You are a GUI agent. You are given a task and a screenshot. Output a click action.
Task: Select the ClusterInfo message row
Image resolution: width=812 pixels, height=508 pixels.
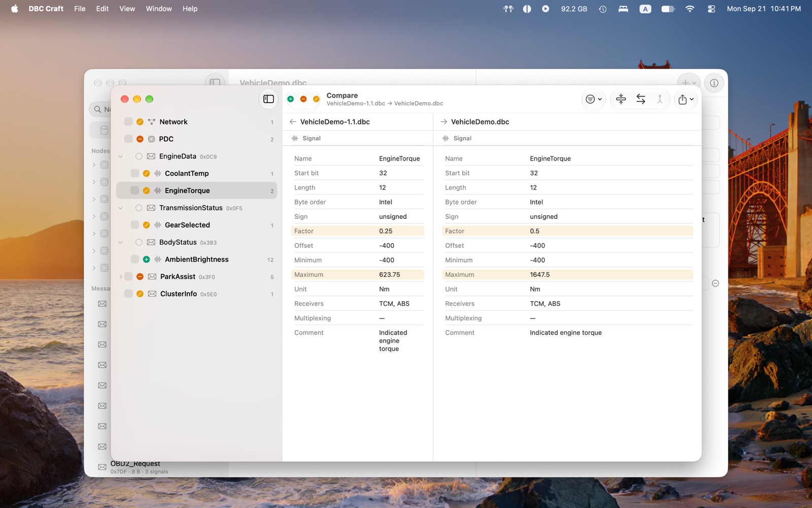click(197, 294)
